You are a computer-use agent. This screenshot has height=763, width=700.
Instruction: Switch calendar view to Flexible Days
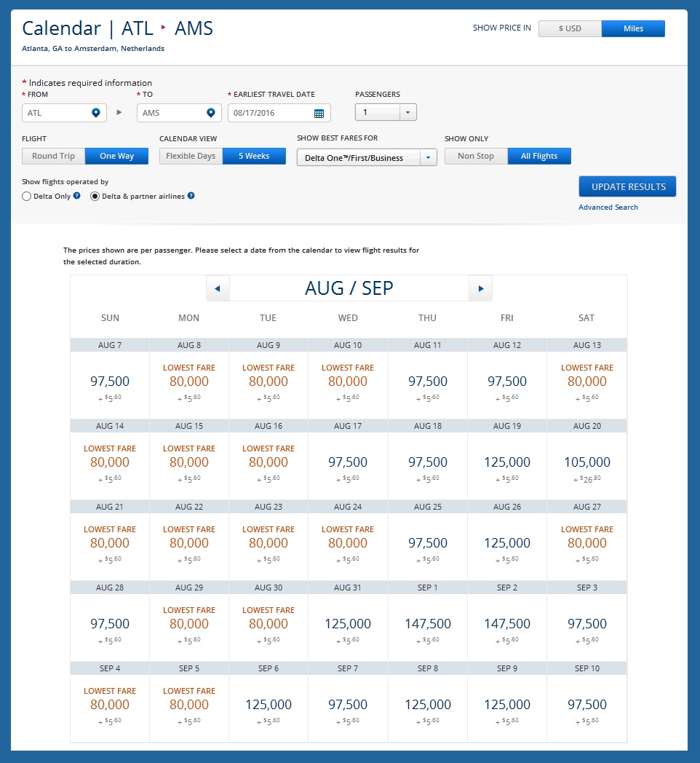tap(191, 156)
